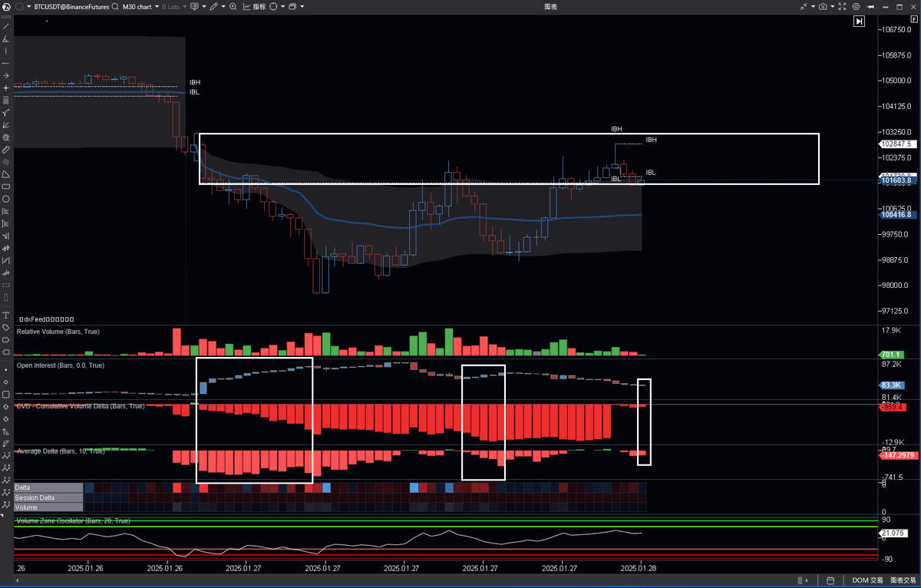The width and height of the screenshot is (921, 588).
Task: Select the text tool in left toolbar
Action: pyautogui.click(x=5, y=315)
